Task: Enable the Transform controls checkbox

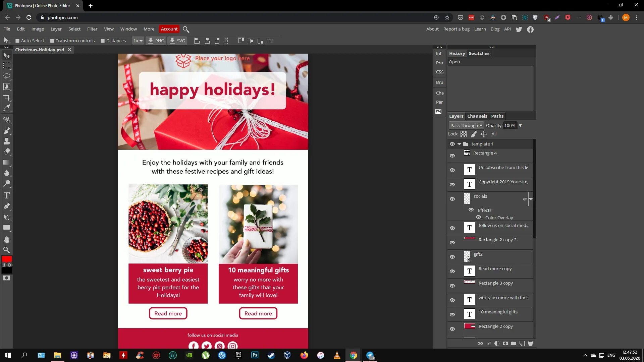Action: click(52, 41)
